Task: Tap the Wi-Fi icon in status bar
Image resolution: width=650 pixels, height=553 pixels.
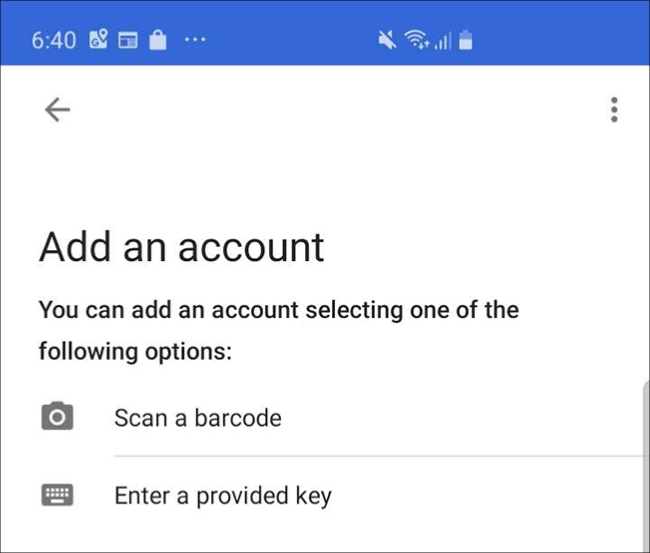Action: tap(416, 41)
